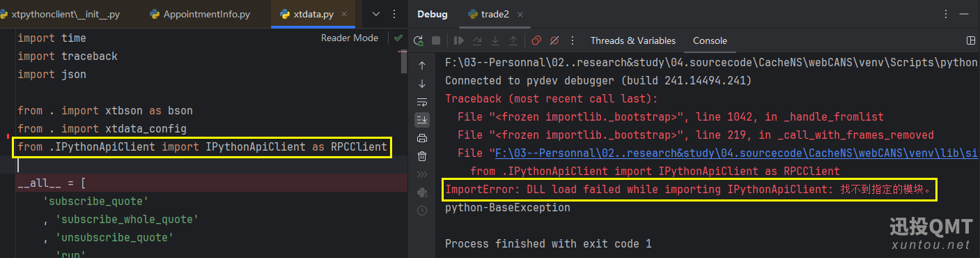Click the Stop debug button
Screen dimensions: 980x258
(x=436, y=40)
